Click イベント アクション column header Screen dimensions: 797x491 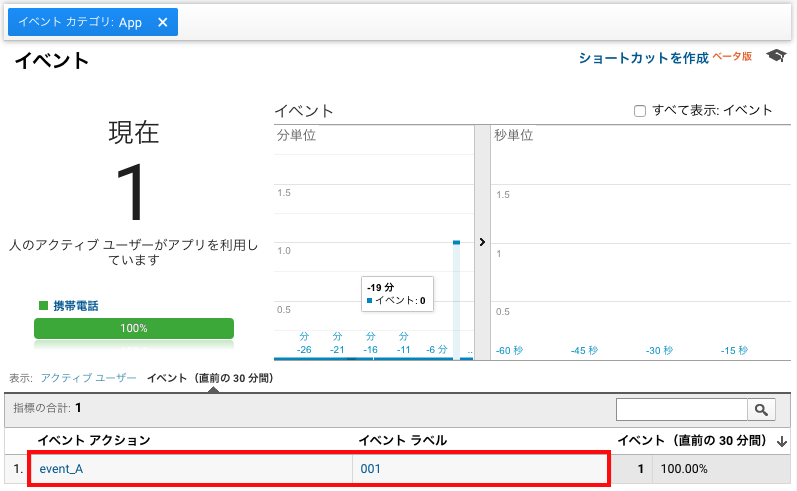coord(94,440)
